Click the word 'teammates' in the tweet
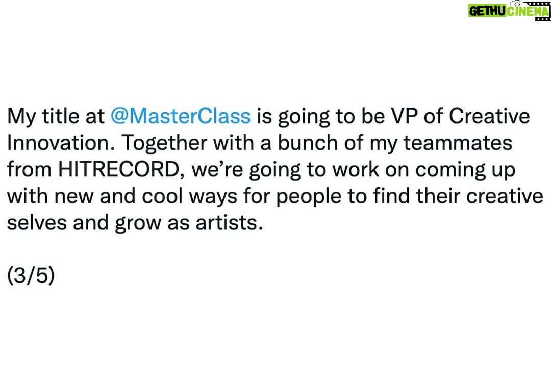Screen dimensions: 551x392 point(457,143)
